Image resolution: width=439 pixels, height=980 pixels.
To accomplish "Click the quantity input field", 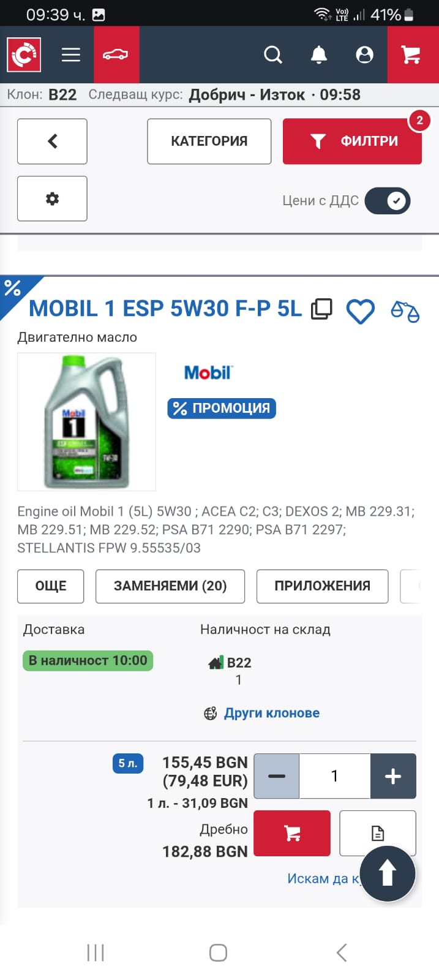I will point(334,776).
